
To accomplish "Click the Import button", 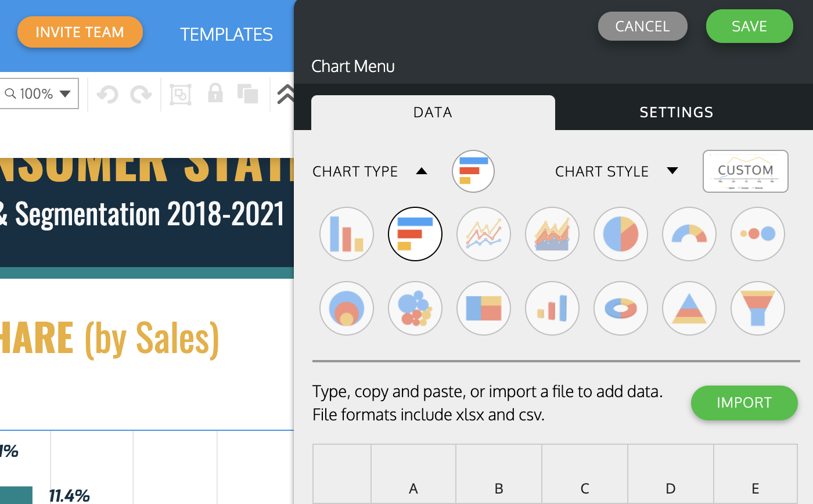I will coord(744,402).
